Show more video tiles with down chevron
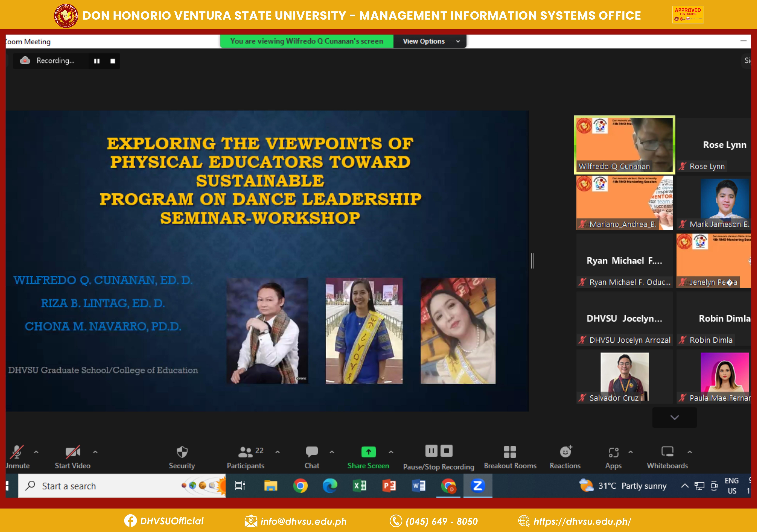Viewport: 757px width, 532px height. [x=675, y=418]
